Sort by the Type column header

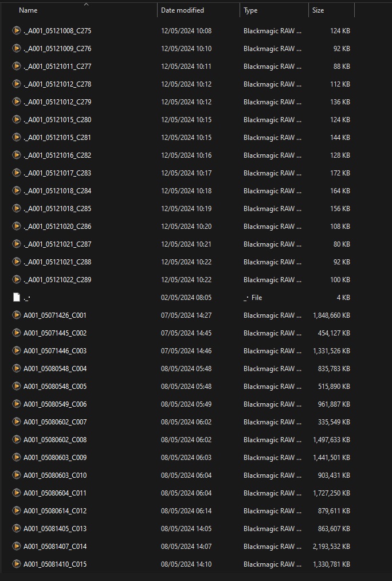(250, 10)
